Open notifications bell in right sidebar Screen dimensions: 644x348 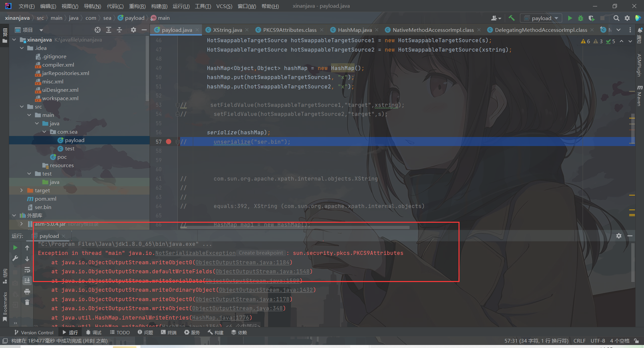coord(640,30)
